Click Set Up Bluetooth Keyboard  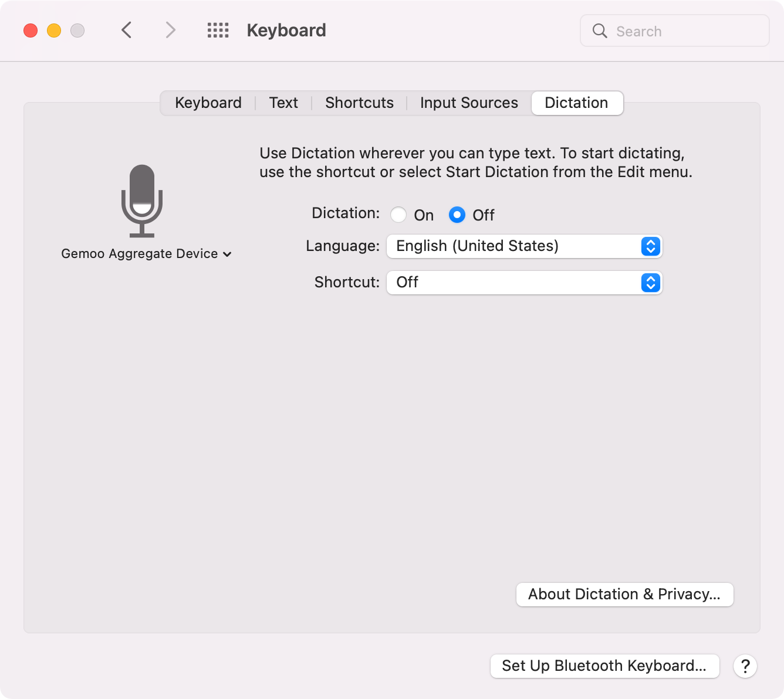(x=604, y=666)
